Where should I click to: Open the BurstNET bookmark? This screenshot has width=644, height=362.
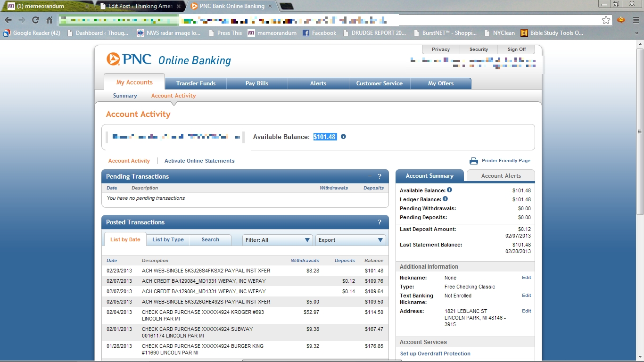445,33
